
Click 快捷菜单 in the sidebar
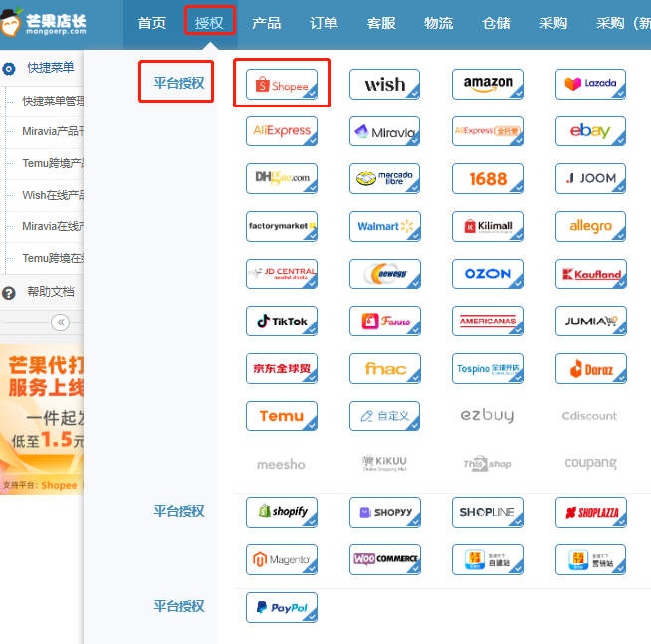point(50,68)
